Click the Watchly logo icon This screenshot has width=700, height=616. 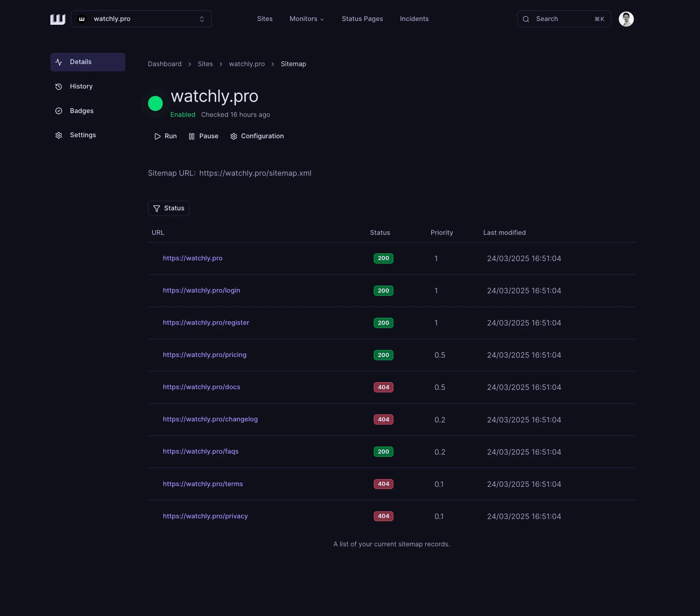tap(58, 19)
